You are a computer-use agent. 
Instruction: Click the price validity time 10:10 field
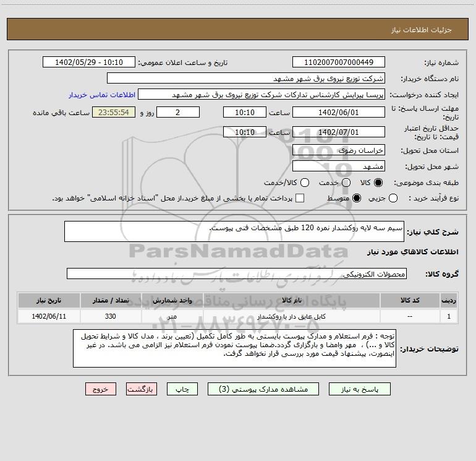[245, 132]
